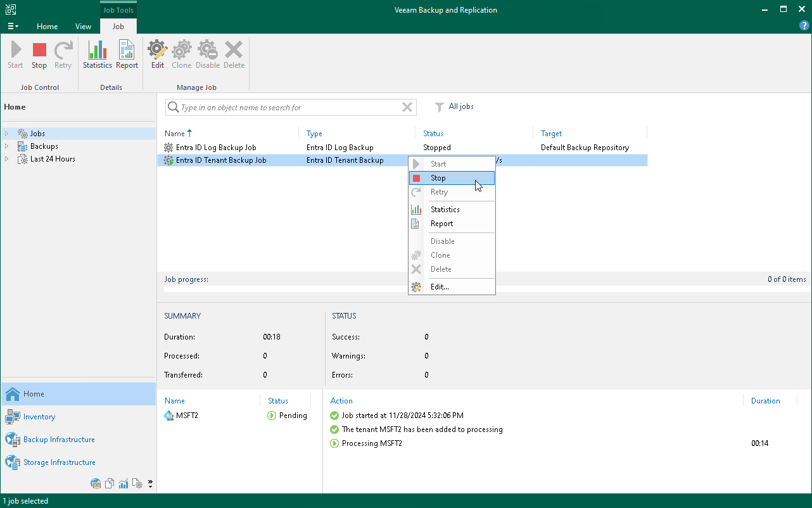Image resolution: width=812 pixels, height=508 pixels.
Task: Open the All jobs filter
Action: tap(454, 107)
